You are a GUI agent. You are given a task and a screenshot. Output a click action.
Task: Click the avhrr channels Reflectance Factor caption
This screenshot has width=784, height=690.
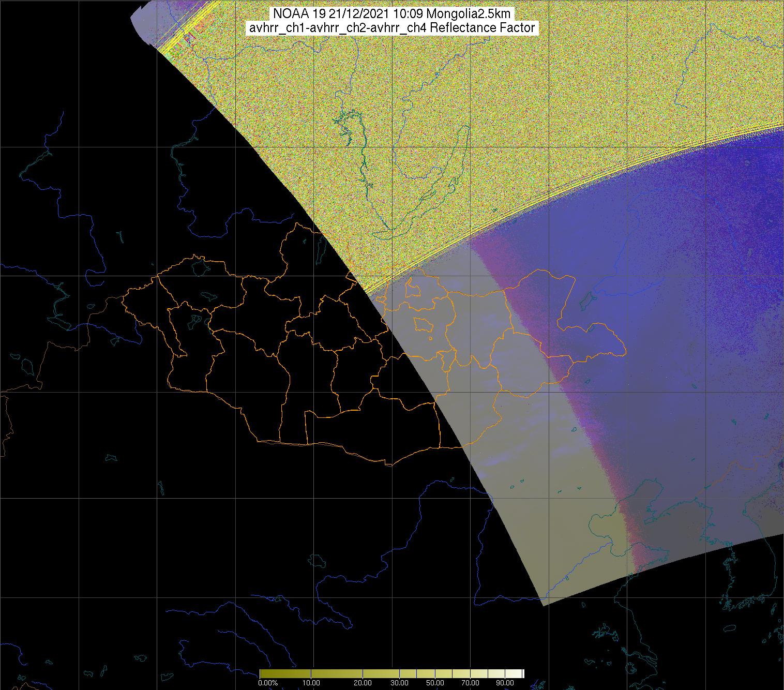tap(393, 28)
